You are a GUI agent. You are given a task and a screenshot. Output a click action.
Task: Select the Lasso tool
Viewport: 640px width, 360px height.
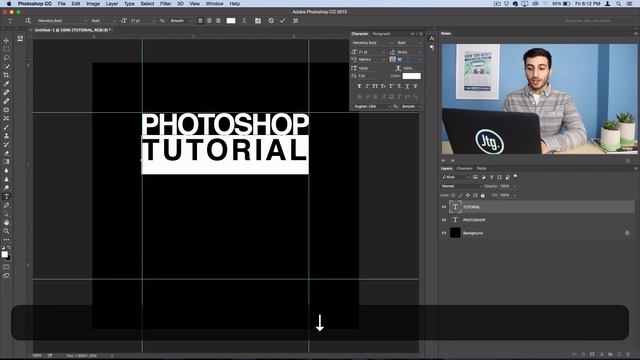(6, 58)
